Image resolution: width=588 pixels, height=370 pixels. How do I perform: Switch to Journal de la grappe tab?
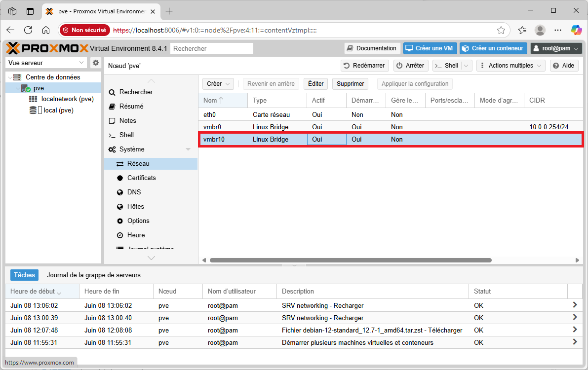click(x=94, y=275)
